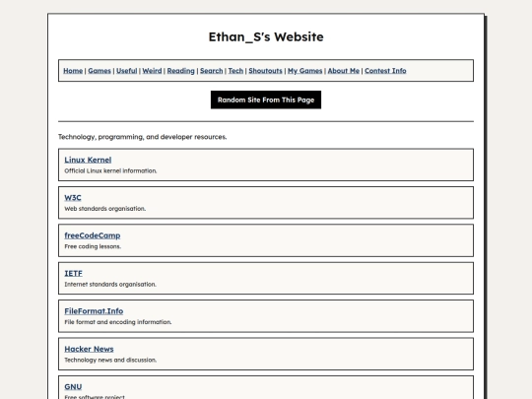532x399 pixels.
Task: Click 'File format and encoding information.' text
Action: coord(118,322)
